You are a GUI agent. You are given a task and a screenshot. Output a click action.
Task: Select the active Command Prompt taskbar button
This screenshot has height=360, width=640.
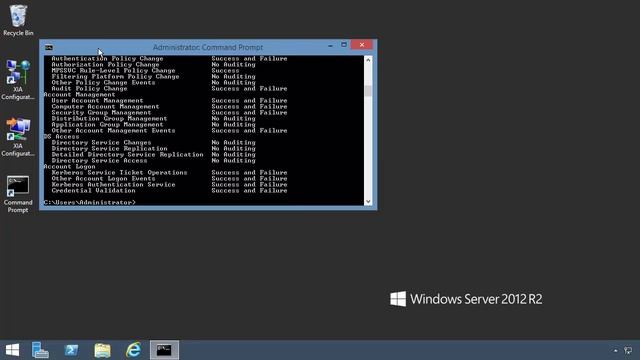point(164,350)
